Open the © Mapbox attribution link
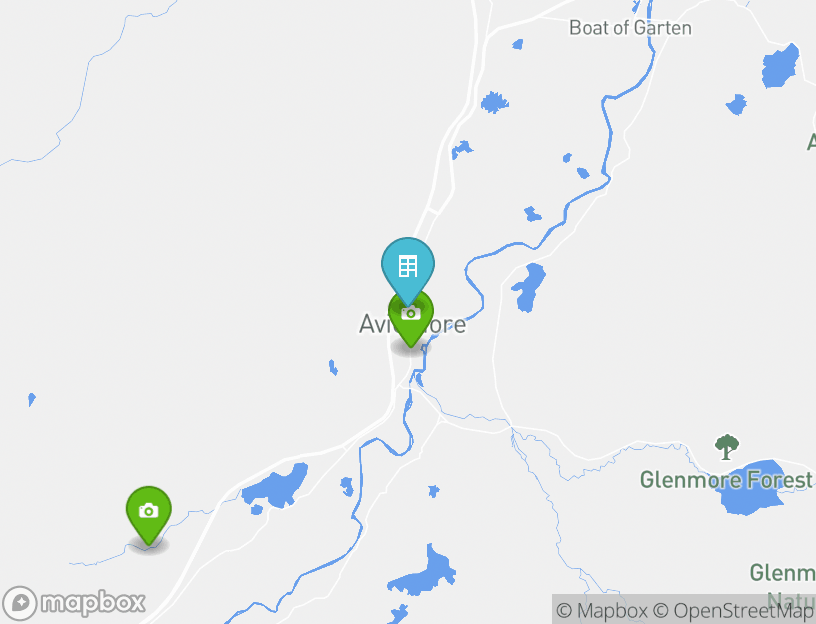The width and height of the screenshot is (816, 624). click(602, 610)
